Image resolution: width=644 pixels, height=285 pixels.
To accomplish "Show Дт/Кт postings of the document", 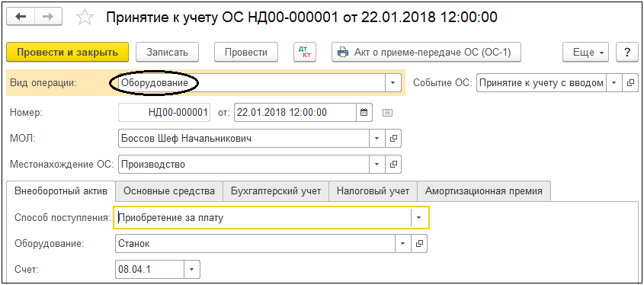I will click(x=305, y=52).
